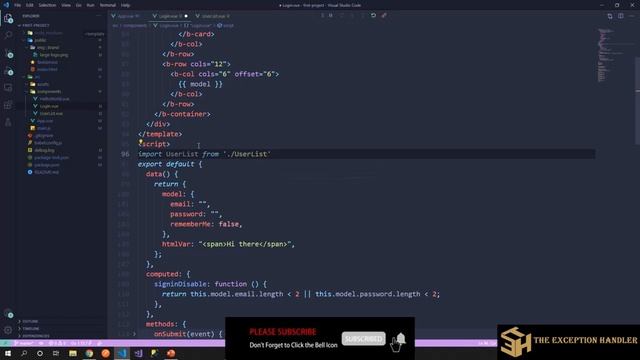
Task: Open the Selection menu
Action: point(47,5)
